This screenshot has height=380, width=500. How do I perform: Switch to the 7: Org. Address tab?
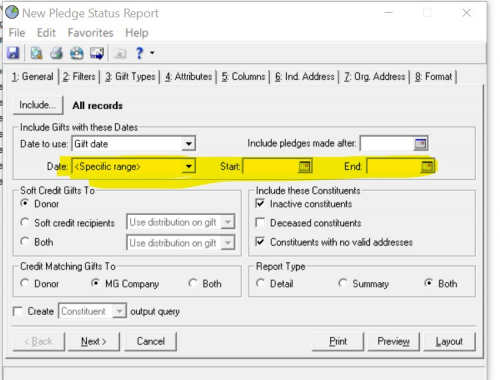(374, 77)
